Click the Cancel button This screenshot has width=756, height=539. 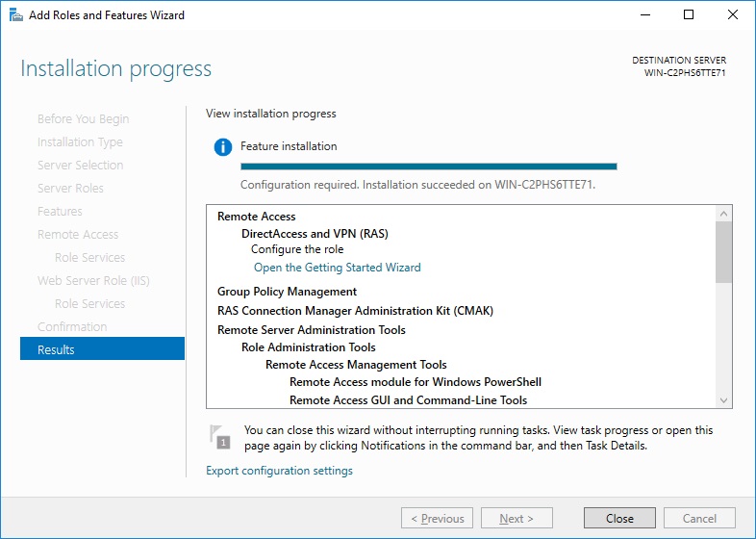pos(699,519)
